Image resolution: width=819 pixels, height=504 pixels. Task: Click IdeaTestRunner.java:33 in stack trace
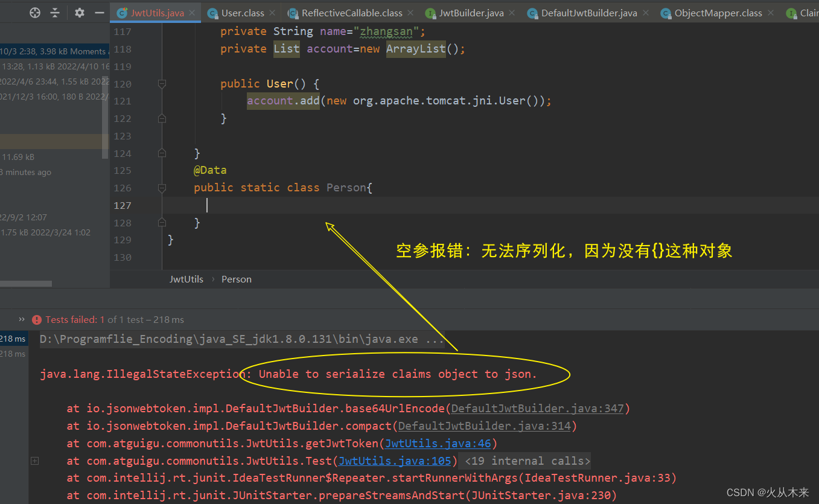click(x=596, y=479)
